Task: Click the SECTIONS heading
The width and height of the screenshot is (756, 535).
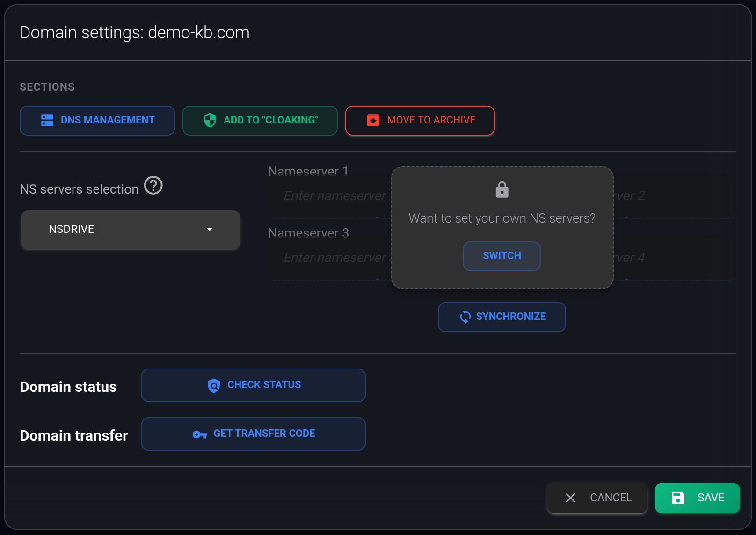Action: pyautogui.click(x=47, y=87)
